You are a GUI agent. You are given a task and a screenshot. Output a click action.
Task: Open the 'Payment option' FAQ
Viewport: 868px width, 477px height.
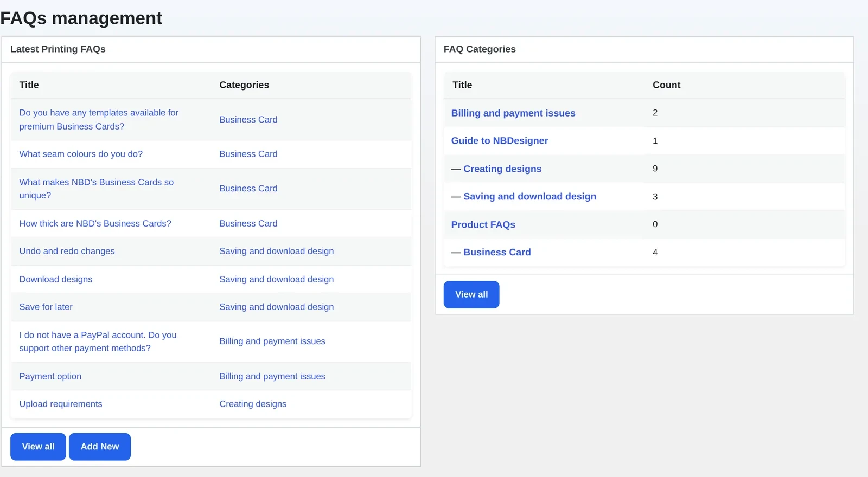pos(50,376)
